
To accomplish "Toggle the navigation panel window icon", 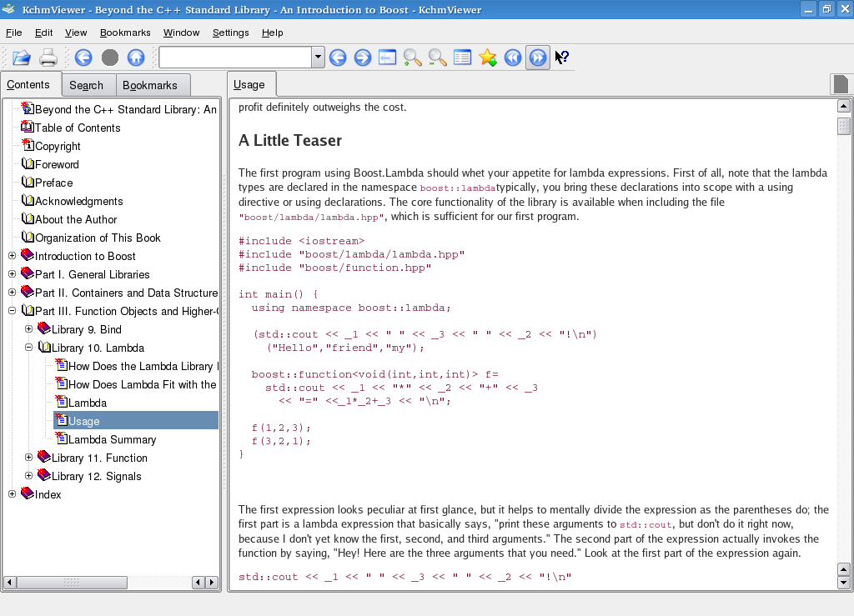I will click(x=387, y=58).
